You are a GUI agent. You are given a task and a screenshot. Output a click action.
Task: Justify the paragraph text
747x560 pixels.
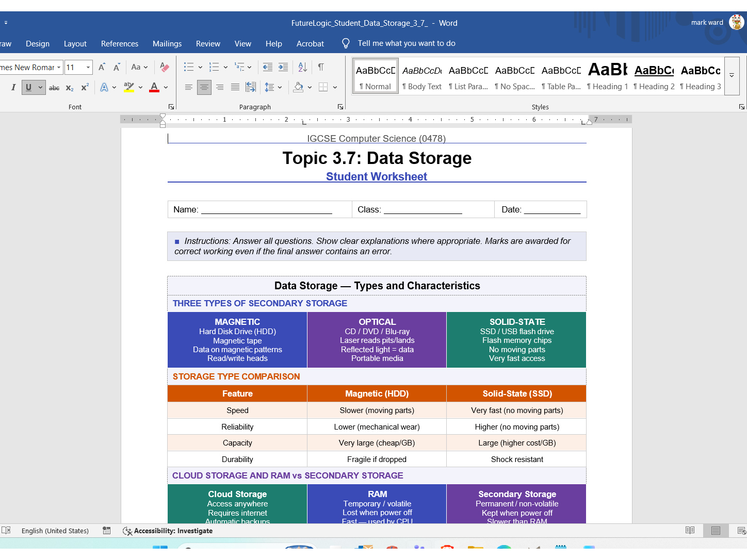235,87
